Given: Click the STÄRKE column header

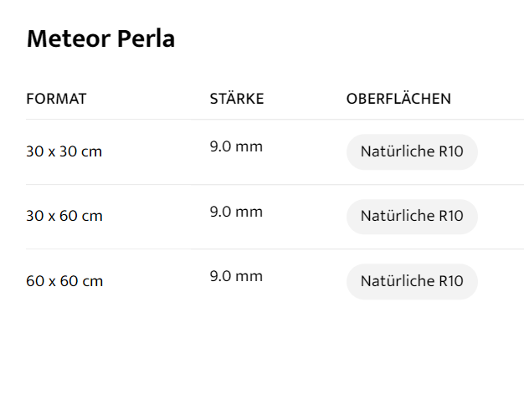Looking at the screenshot, I should point(236,99).
